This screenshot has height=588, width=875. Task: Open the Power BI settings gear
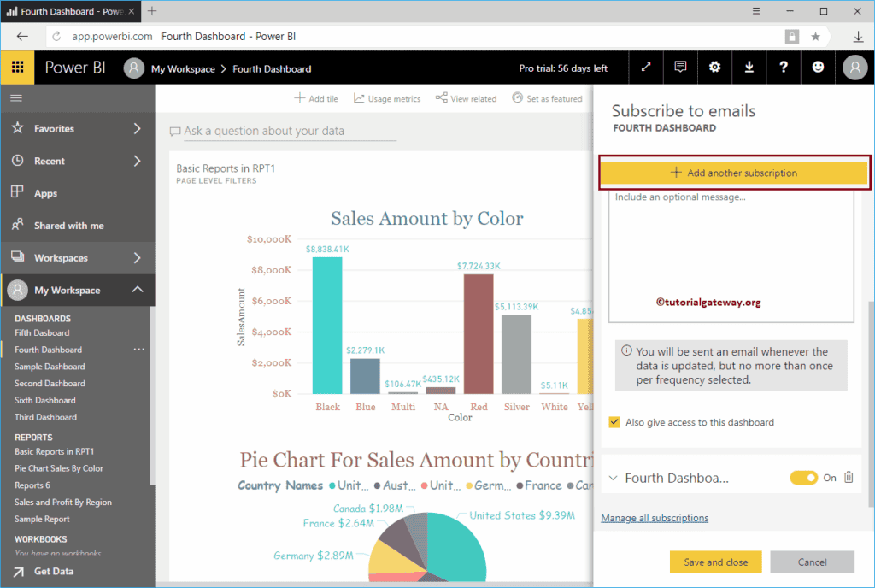[x=714, y=68]
